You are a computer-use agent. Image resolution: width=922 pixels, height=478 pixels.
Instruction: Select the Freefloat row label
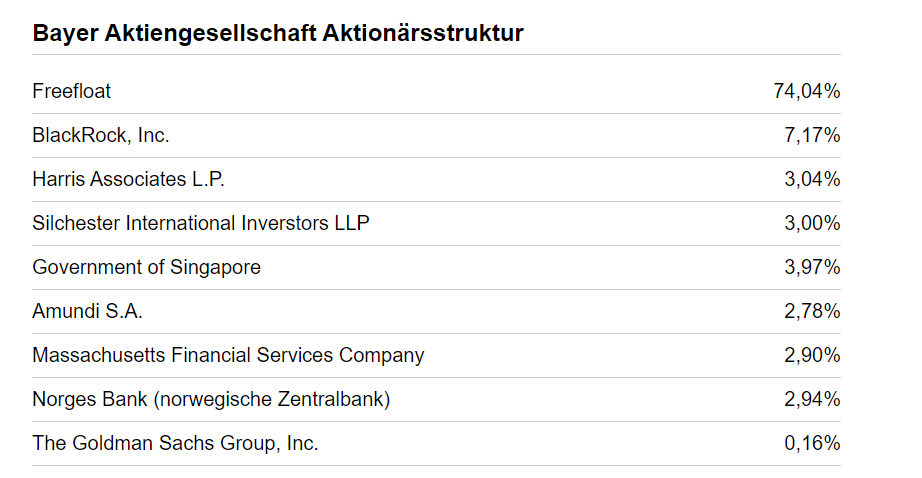click(72, 91)
